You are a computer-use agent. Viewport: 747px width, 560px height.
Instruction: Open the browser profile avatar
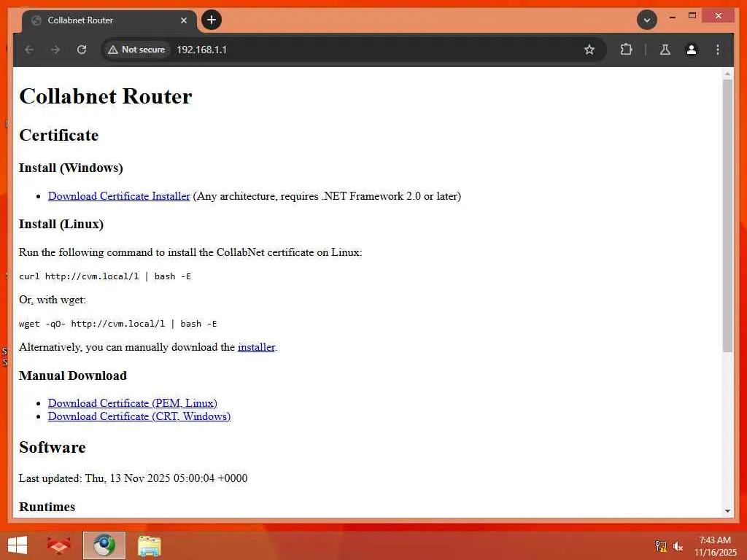pos(692,50)
